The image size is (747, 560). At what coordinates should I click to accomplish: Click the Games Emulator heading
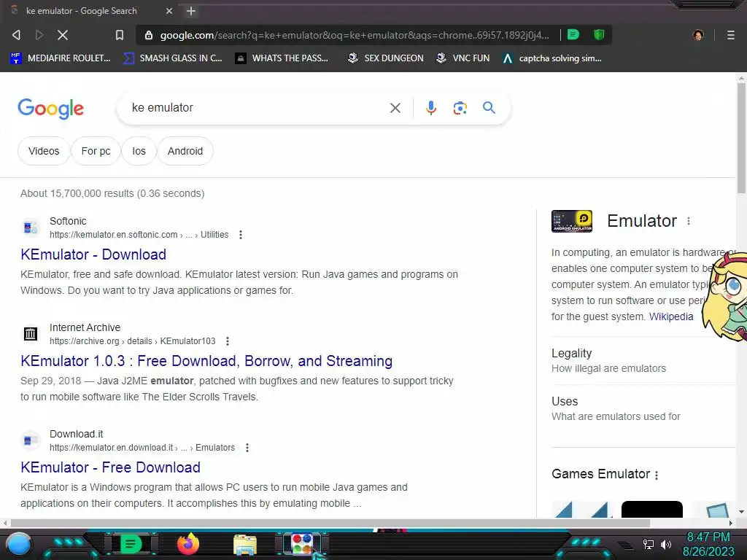click(x=601, y=474)
